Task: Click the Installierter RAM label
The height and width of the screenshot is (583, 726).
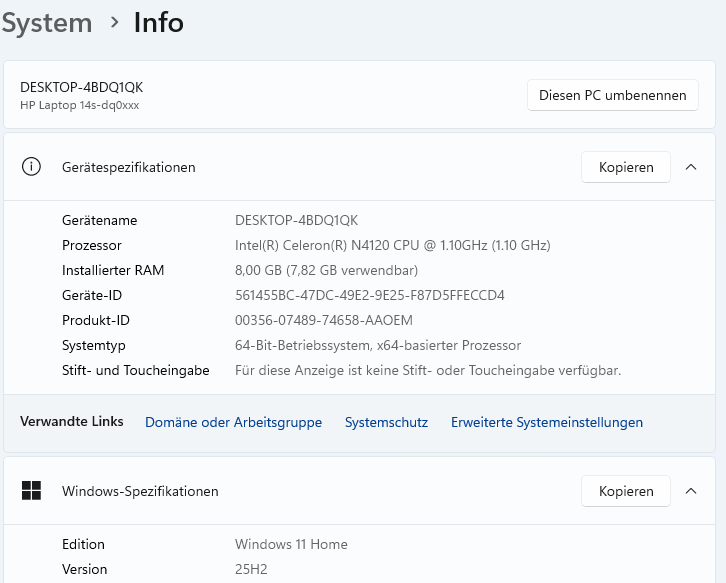Action: click(113, 270)
